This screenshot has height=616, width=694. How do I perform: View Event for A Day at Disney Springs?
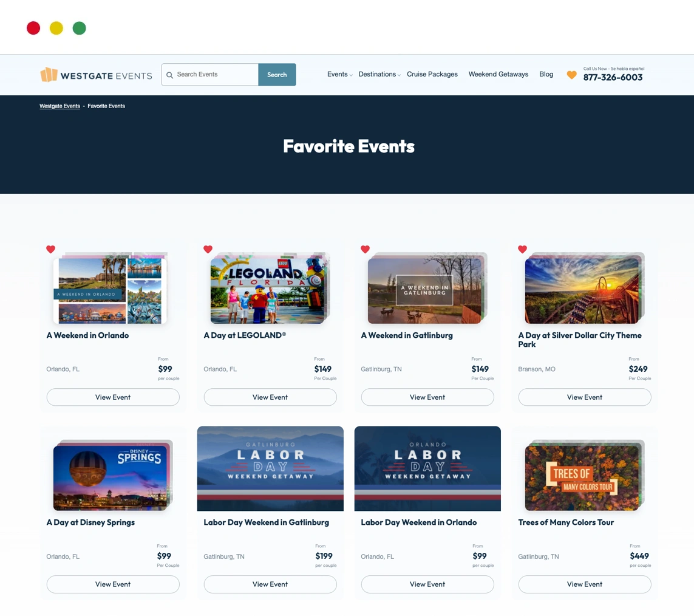tap(113, 584)
